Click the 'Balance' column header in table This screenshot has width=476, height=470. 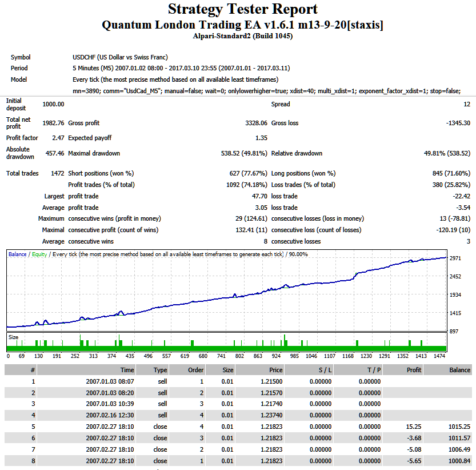(447, 370)
